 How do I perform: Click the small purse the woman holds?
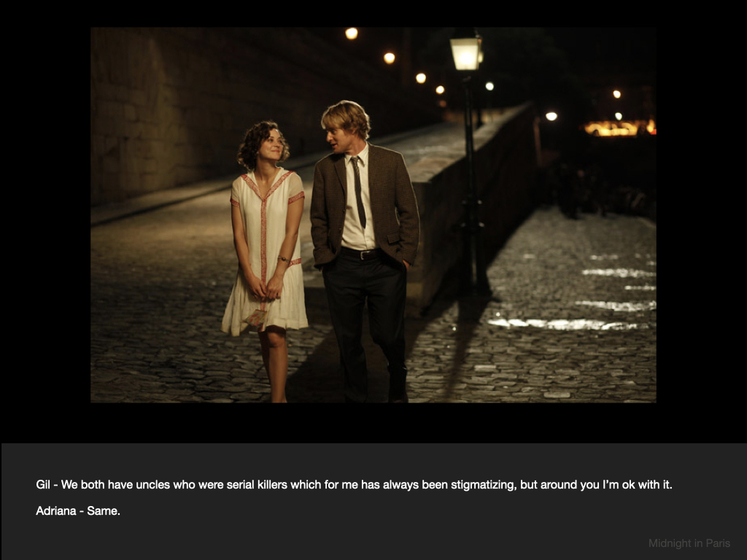click(256, 318)
